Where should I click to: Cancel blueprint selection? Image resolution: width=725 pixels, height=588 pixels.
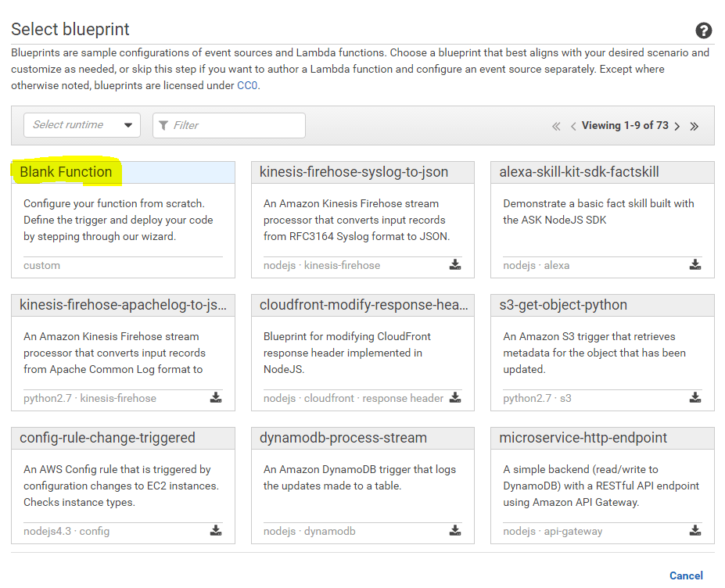click(x=686, y=575)
